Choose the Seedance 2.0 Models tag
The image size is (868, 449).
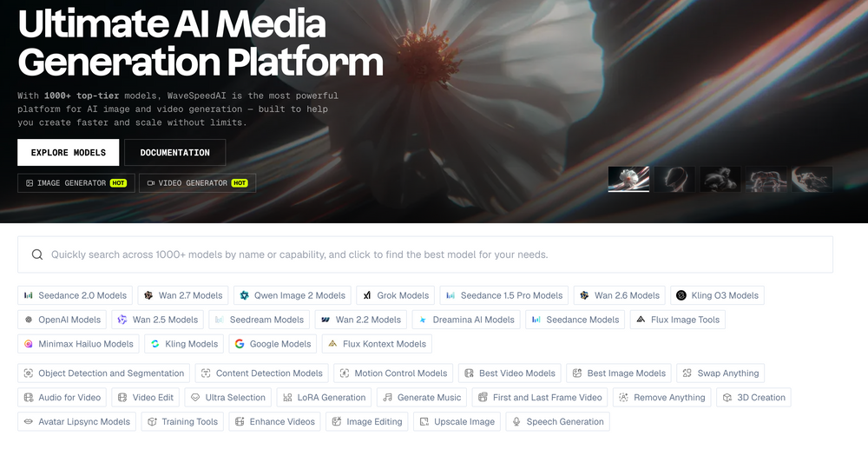tap(76, 295)
